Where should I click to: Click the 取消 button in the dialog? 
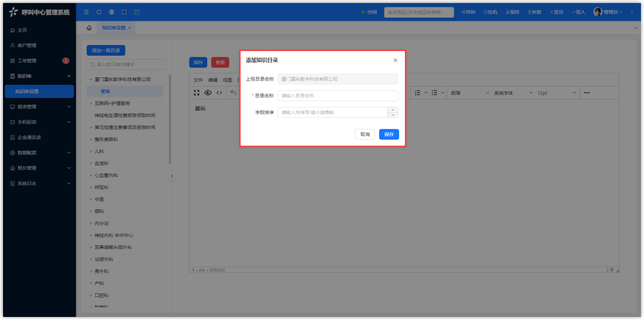coord(365,134)
